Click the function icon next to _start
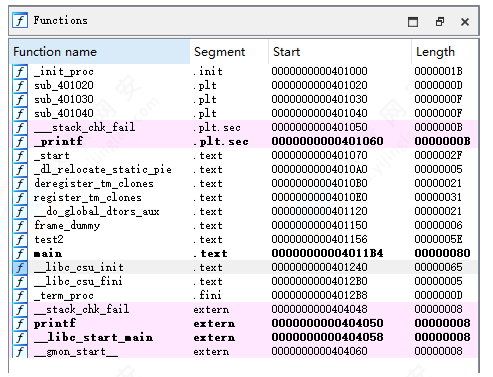This screenshot has height=377, width=493. click(x=20, y=155)
